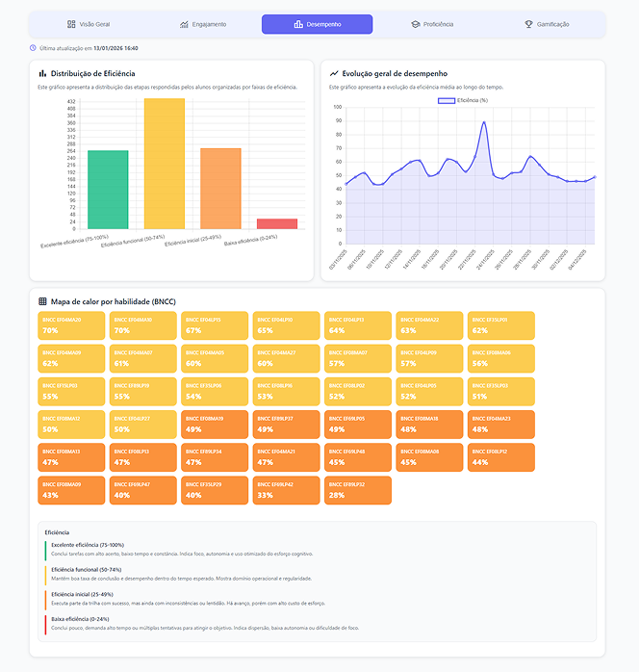Switch to the Engajamento tab
The width and height of the screenshot is (640, 672).
(203, 24)
